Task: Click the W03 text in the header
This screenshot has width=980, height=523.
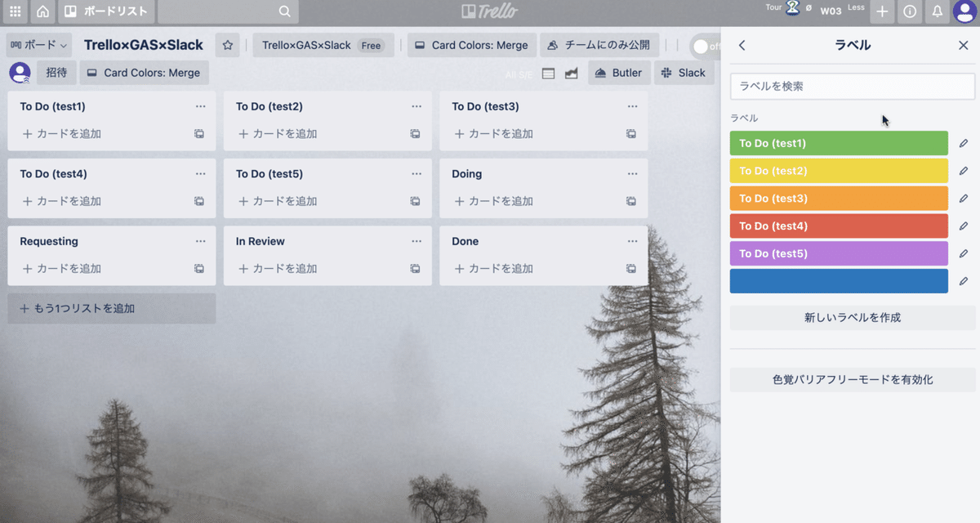Action: [831, 11]
